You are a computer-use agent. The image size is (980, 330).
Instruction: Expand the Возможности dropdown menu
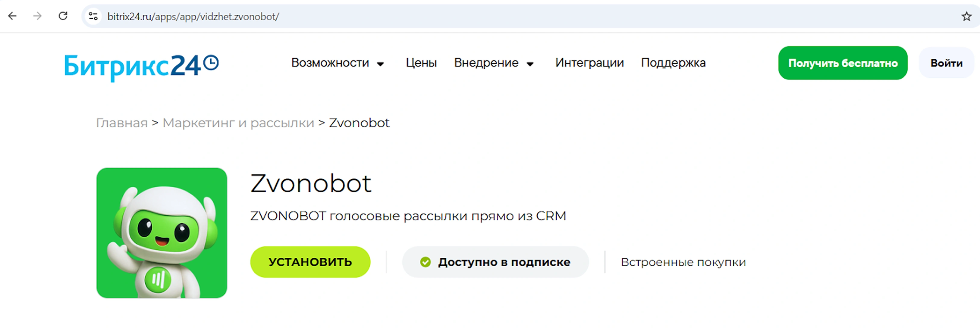[x=338, y=63]
